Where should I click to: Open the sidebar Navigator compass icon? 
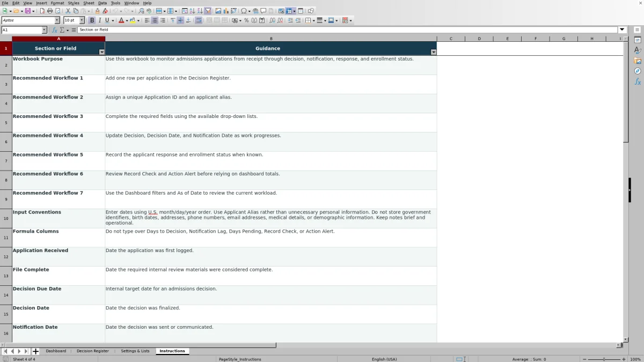click(638, 71)
